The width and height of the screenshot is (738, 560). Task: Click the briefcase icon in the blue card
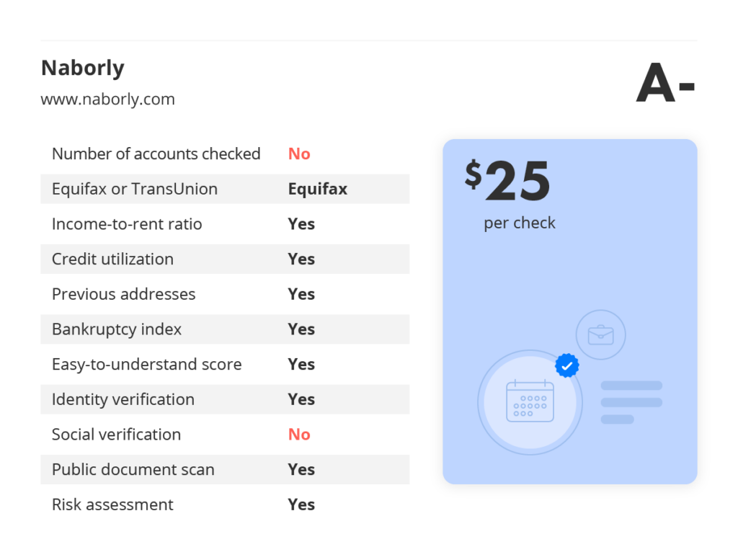click(600, 334)
